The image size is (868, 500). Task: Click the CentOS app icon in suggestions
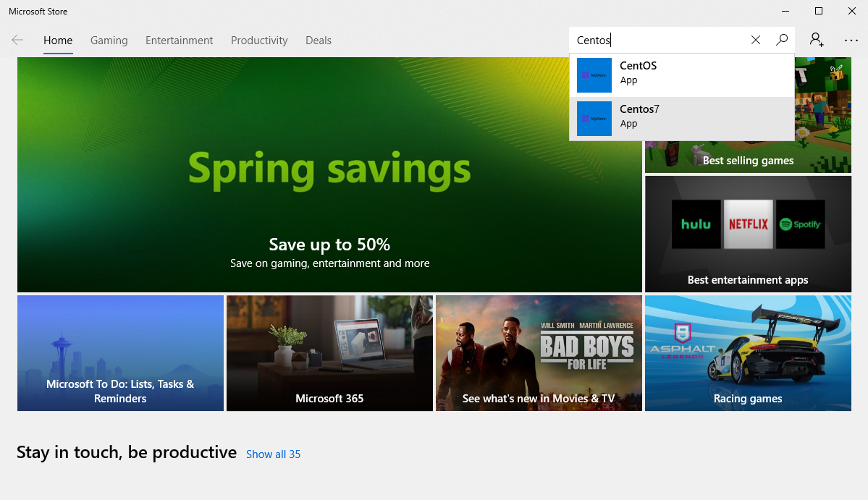pyautogui.click(x=594, y=75)
